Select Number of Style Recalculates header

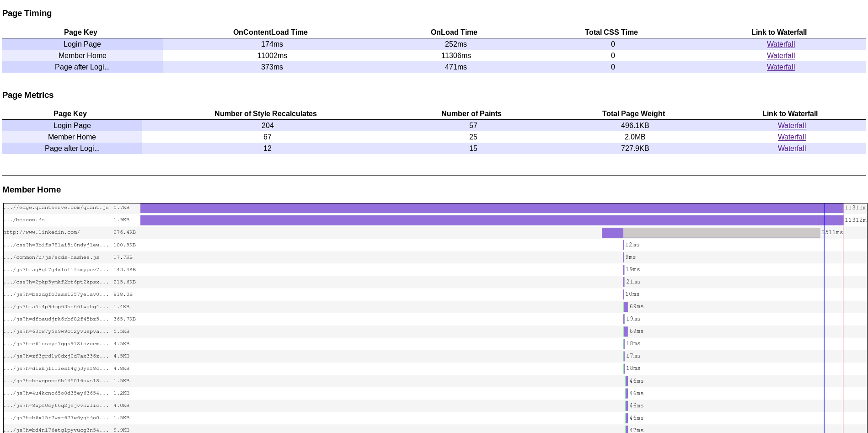tap(266, 114)
